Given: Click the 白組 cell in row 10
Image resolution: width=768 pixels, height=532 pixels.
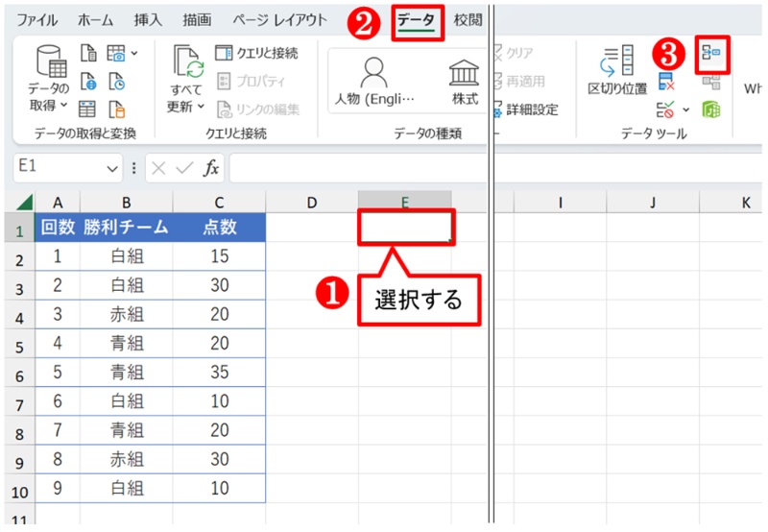Looking at the screenshot, I should [x=127, y=488].
